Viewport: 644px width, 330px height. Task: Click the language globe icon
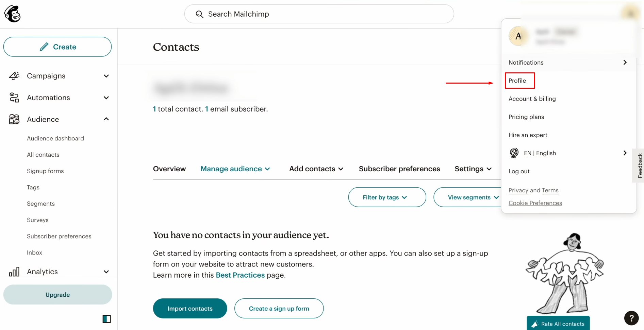(x=514, y=153)
